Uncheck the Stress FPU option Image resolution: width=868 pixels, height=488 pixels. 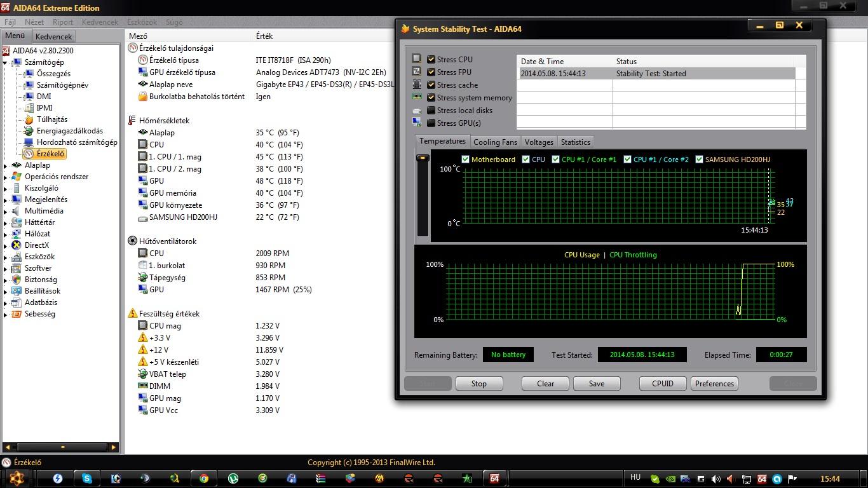pyautogui.click(x=431, y=72)
